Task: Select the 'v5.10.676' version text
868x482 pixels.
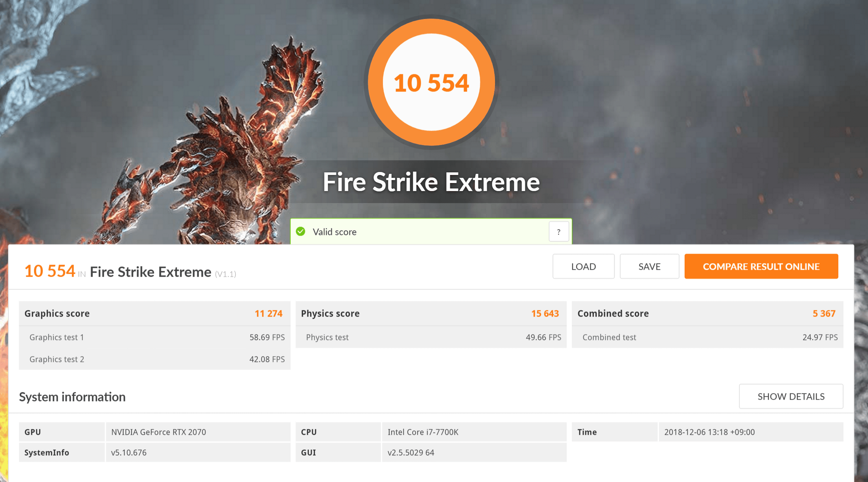Action: (x=128, y=452)
